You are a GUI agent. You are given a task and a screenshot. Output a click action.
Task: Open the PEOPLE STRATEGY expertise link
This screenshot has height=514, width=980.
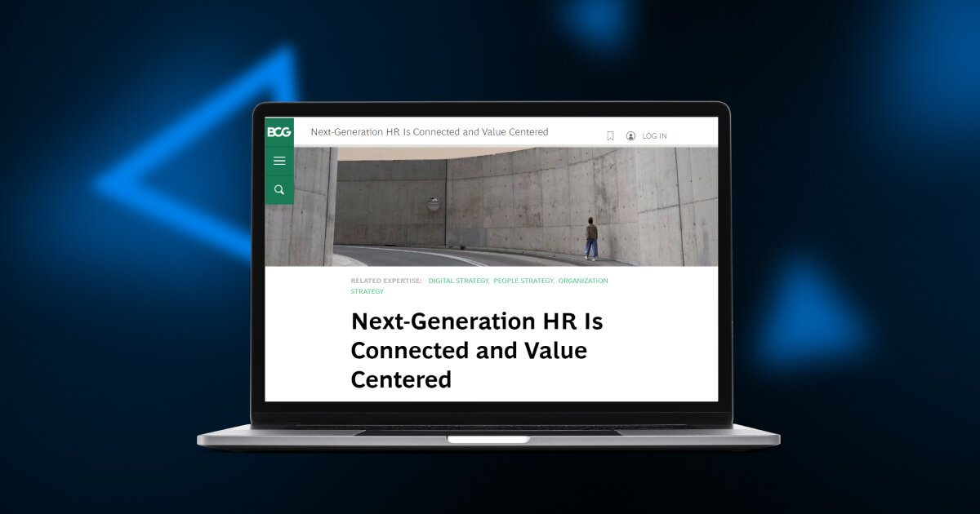point(523,281)
